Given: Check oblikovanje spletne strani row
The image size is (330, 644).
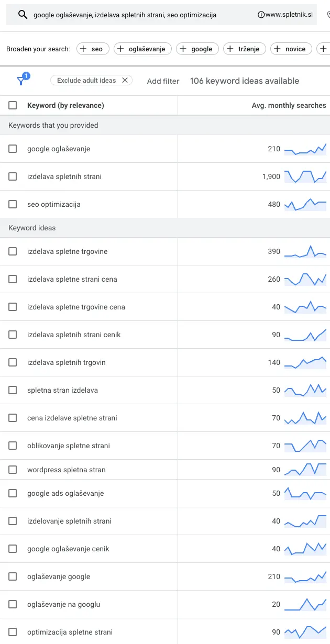Looking at the screenshot, I should click(13, 446).
